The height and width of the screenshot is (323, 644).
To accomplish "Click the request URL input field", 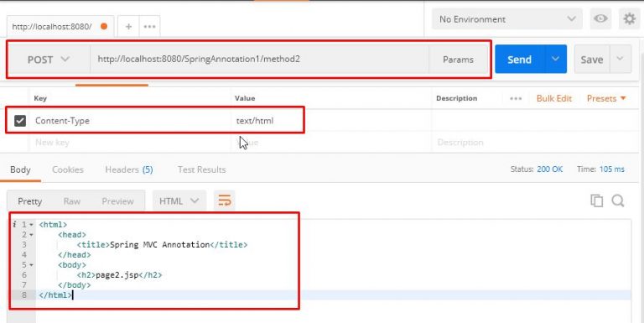I will point(259,60).
